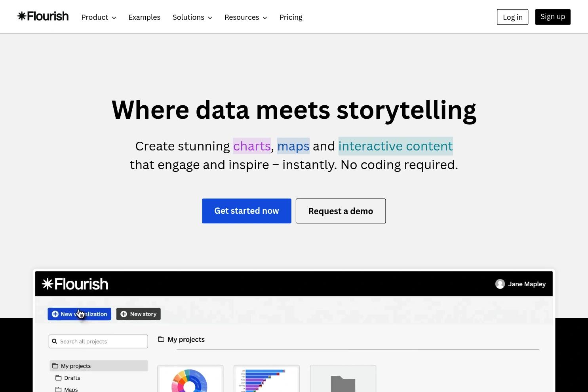Select My projects in the sidebar
The height and width of the screenshot is (392, 588).
click(x=99, y=366)
